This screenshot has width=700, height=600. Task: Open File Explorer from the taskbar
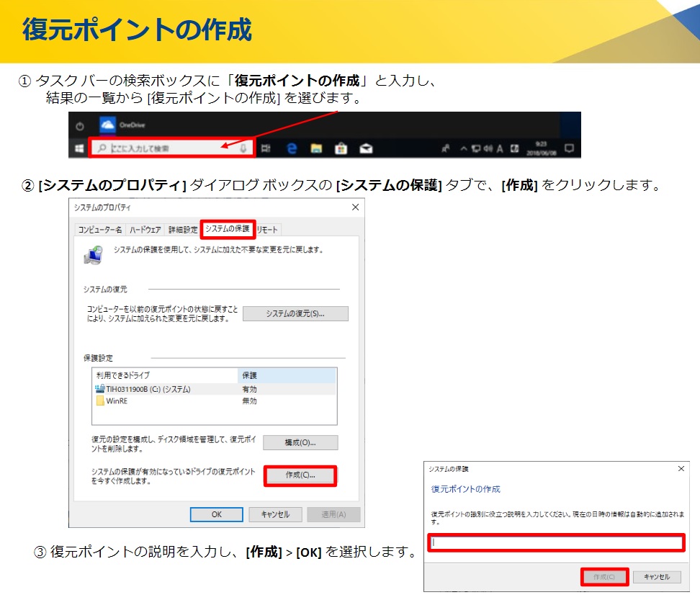point(316,148)
